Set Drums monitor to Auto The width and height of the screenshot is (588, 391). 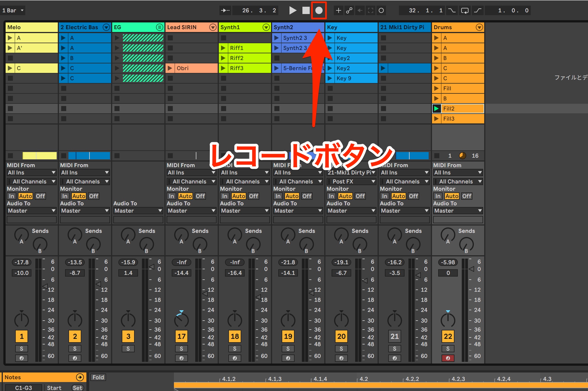tap(452, 196)
